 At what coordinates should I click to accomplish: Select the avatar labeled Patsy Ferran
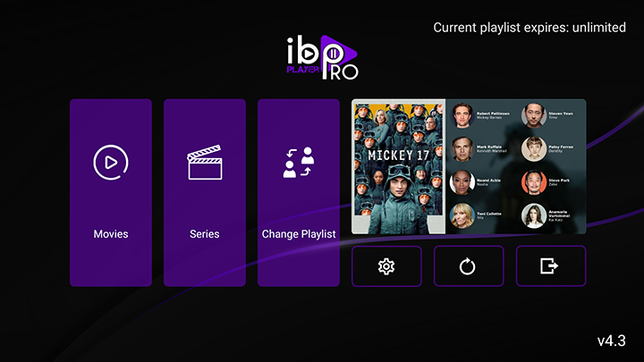[x=534, y=149]
